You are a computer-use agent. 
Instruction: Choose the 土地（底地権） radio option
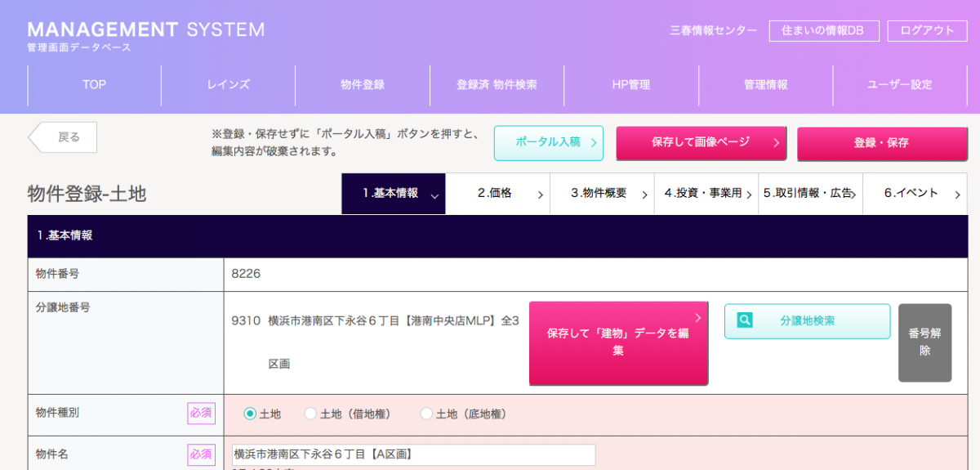pyautogui.click(x=426, y=414)
